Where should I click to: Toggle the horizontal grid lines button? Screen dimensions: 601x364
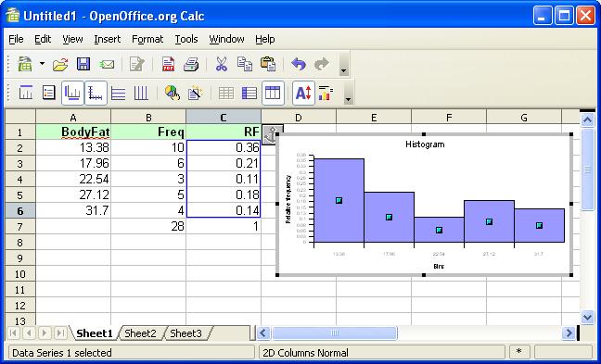(x=118, y=93)
